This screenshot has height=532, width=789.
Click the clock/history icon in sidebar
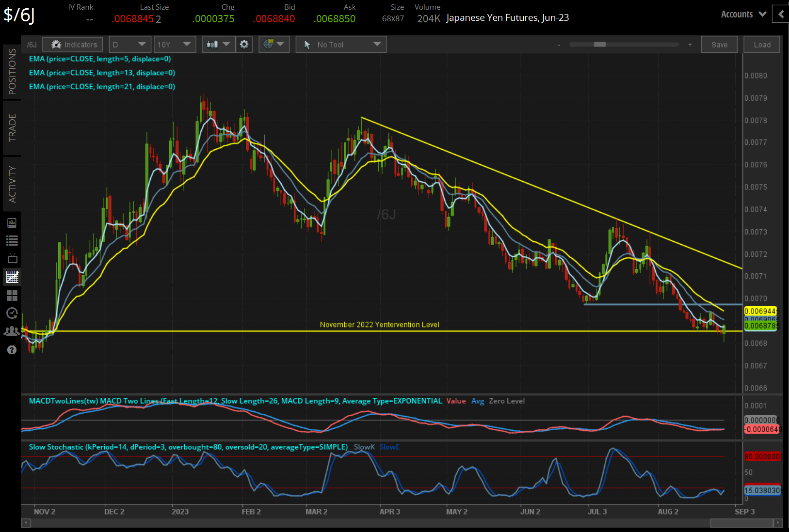click(x=12, y=313)
